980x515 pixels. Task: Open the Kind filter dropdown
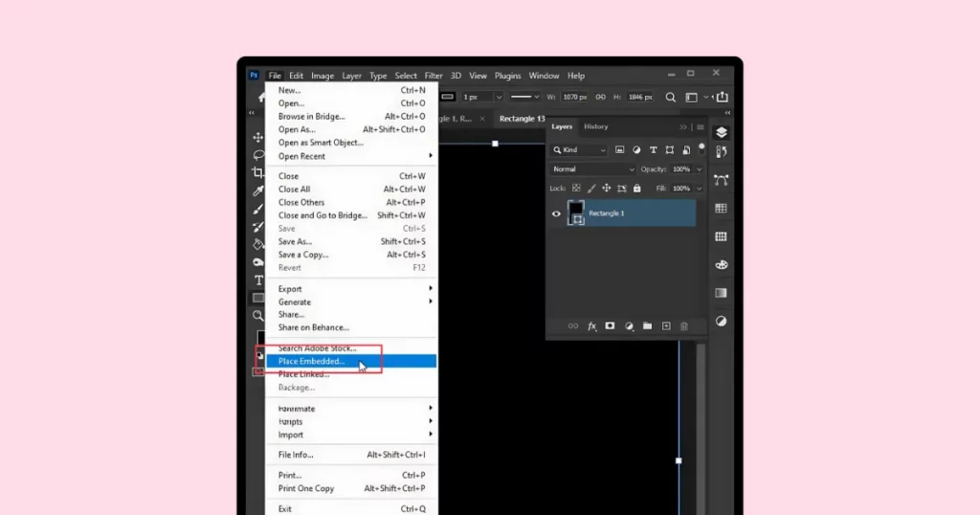coord(579,150)
